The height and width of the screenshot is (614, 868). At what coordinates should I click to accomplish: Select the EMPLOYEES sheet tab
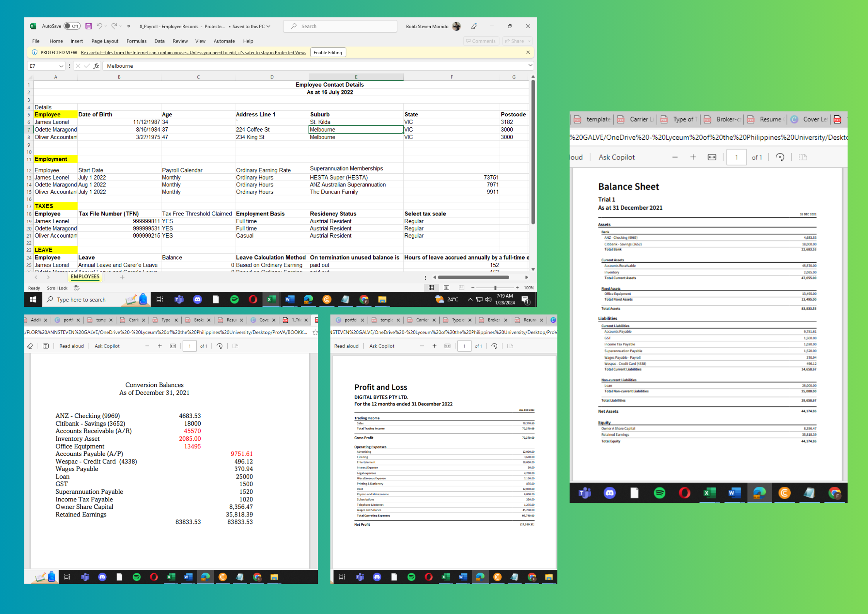(x=85, y=277)
